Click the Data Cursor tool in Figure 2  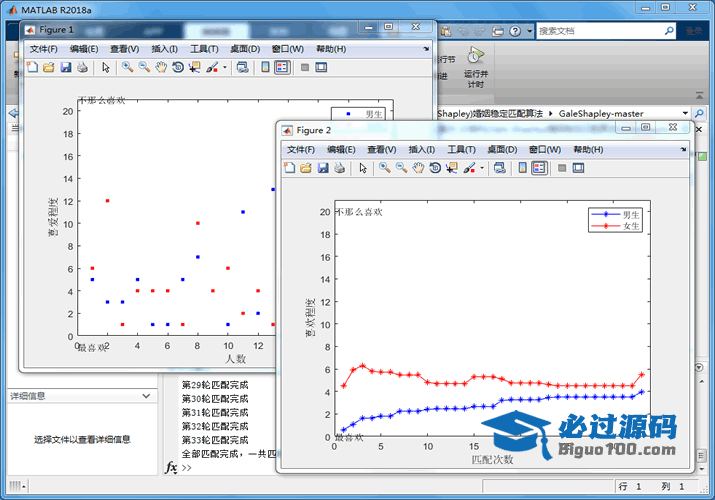click(452, 168)
